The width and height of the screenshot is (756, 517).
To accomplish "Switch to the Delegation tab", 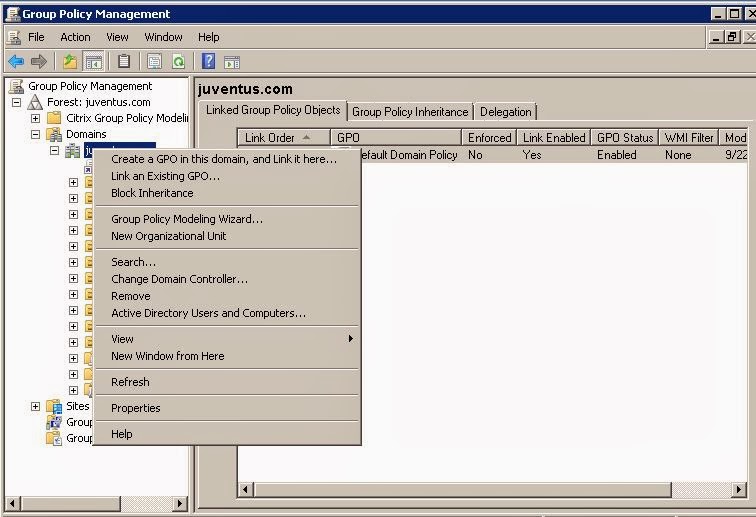I will [505, 112].
